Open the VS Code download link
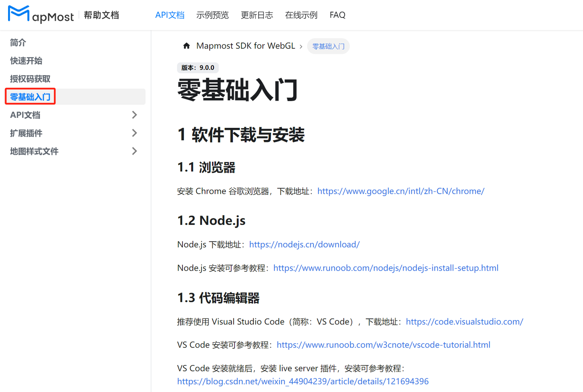Image resolution: width=583 pixels, height=392 pixels. click(464, 321)
